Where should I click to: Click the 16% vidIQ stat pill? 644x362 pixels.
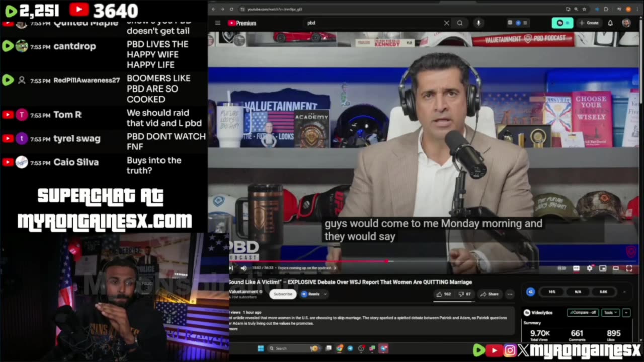552,292
